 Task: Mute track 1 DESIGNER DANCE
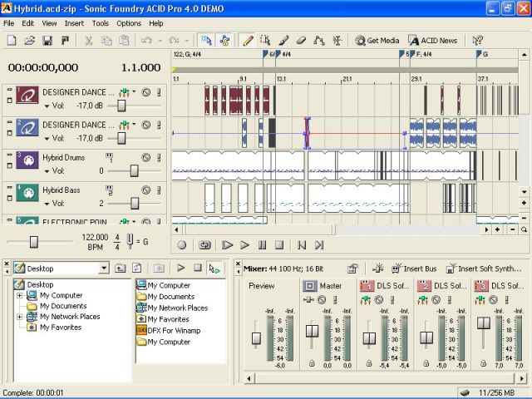pyautogui.click(x=146, y=92)
